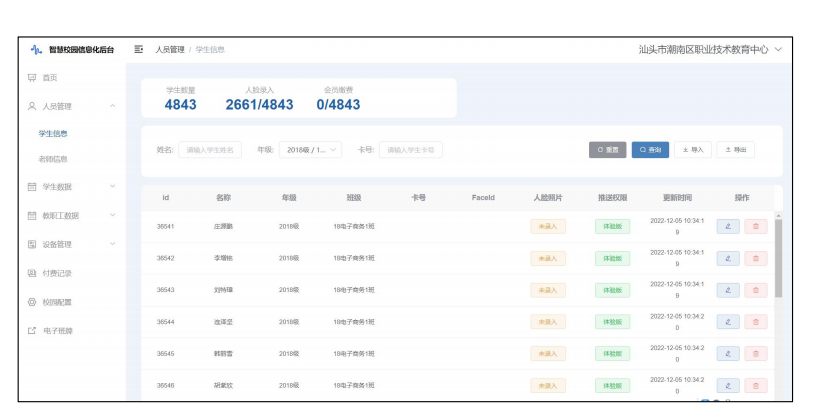Delete row 36545 with the trash icon
This screenshot has width=816, height=414.
(x=755, y=354)
